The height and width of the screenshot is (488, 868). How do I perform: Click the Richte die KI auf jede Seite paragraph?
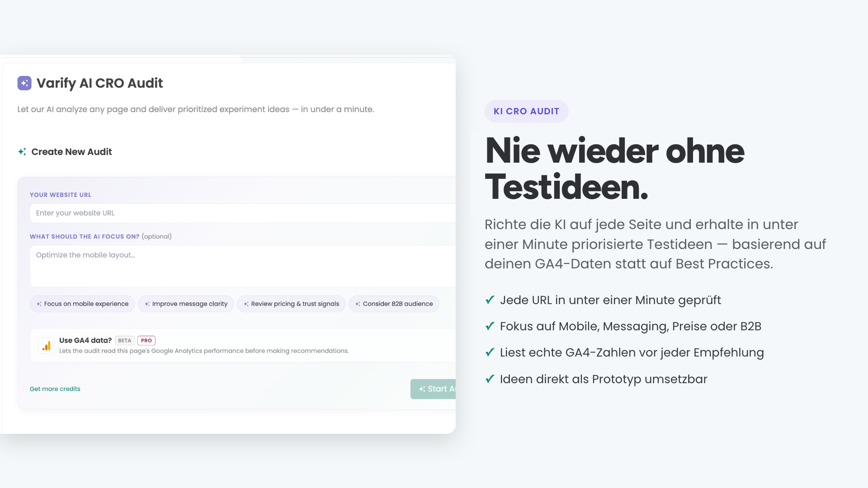point(656,244)
